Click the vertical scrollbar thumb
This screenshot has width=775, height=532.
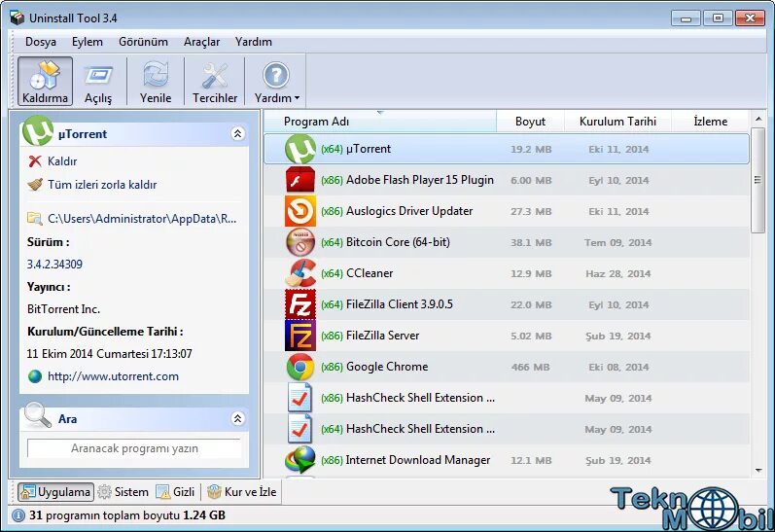pos(757,180)
